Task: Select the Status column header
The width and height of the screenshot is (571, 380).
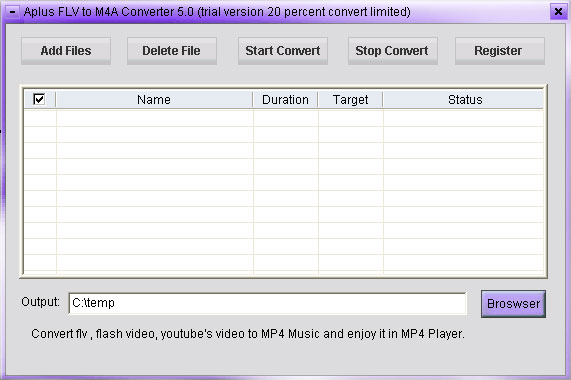Action: (x=463, y=99)
